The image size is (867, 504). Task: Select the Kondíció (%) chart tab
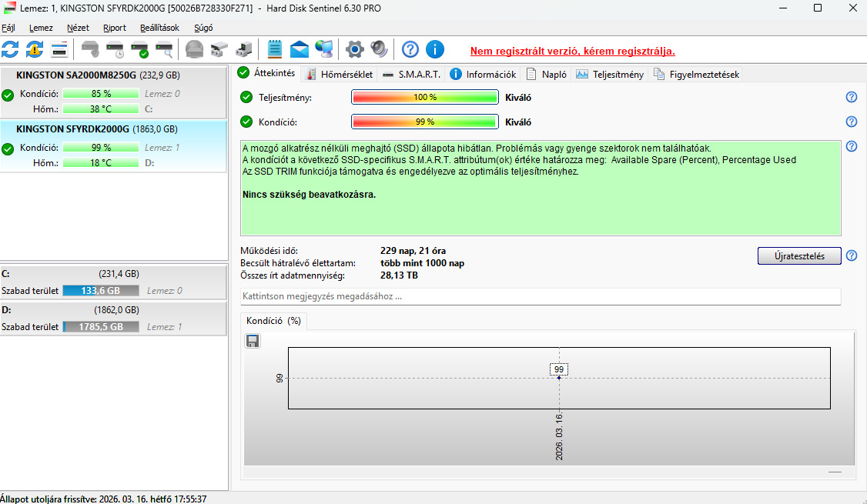273,321
